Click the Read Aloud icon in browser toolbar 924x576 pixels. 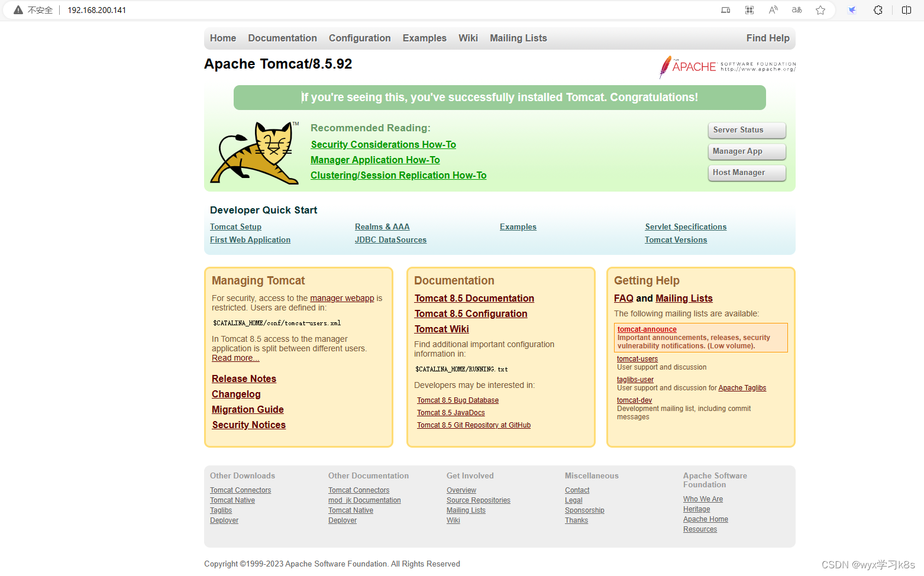click(773, 9)
